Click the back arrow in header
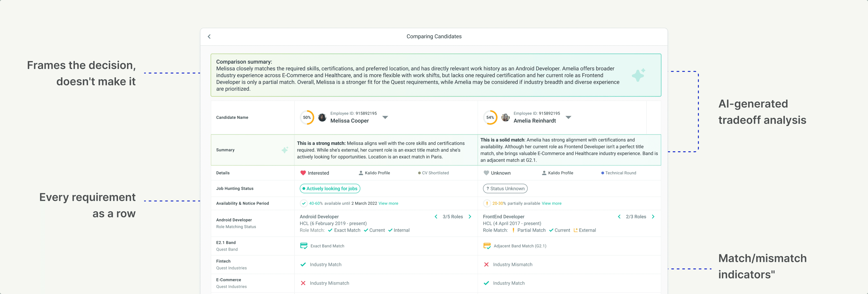Image resolution: width=868 pixels, height=294 pixels. pos(209,36)
